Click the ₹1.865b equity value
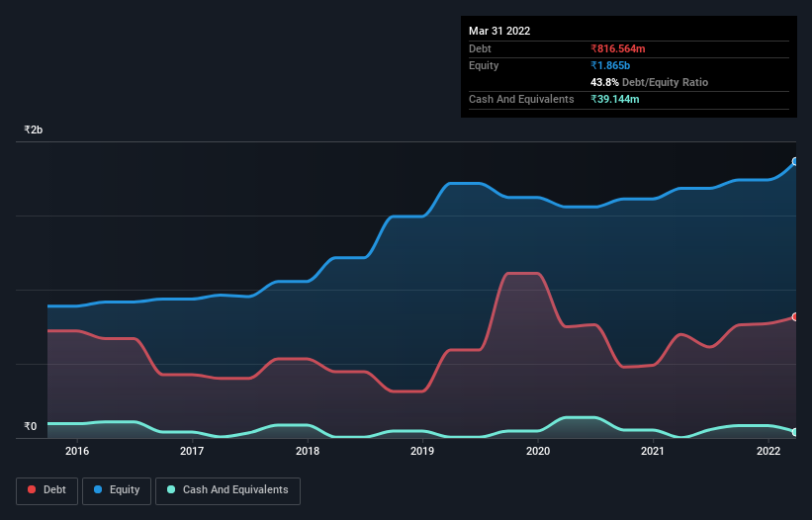 (610, 65)
